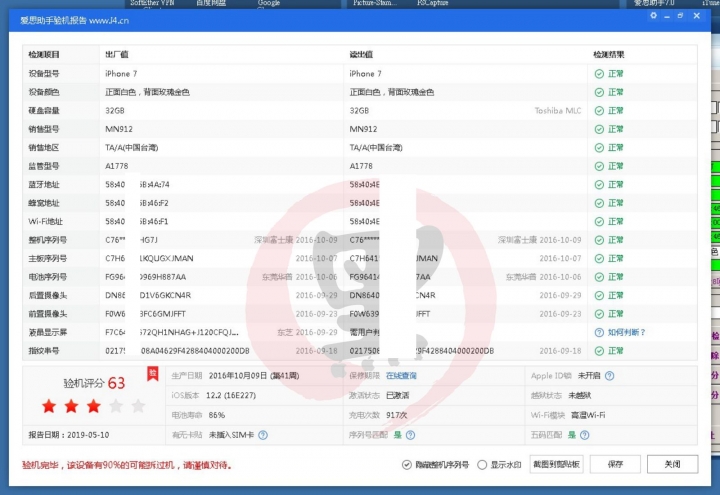Click green check icon in 主板序列号 row
The image size is (720, 495).
[x=599, y=259]
